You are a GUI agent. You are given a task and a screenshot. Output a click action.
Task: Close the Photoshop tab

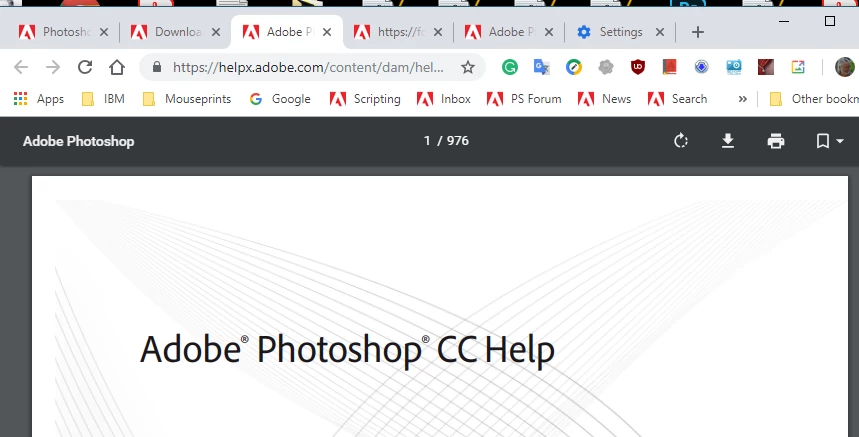(104, 32)
